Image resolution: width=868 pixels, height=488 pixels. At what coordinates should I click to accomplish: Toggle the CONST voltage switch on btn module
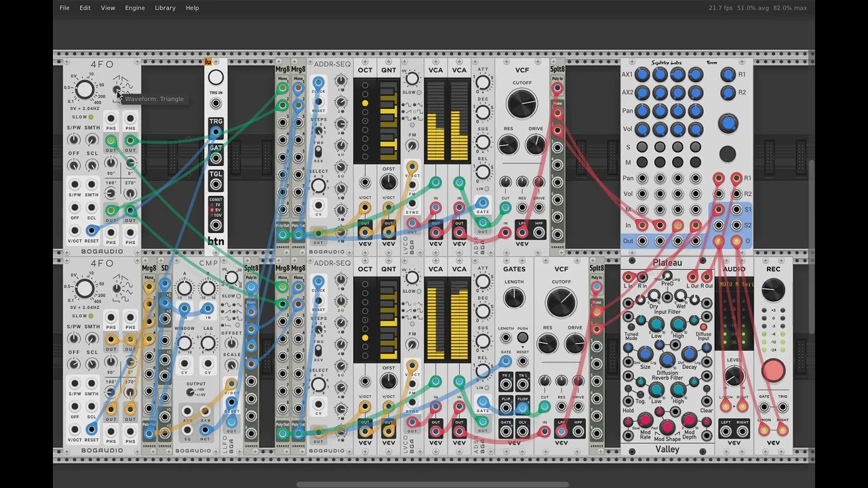[212, 209]
